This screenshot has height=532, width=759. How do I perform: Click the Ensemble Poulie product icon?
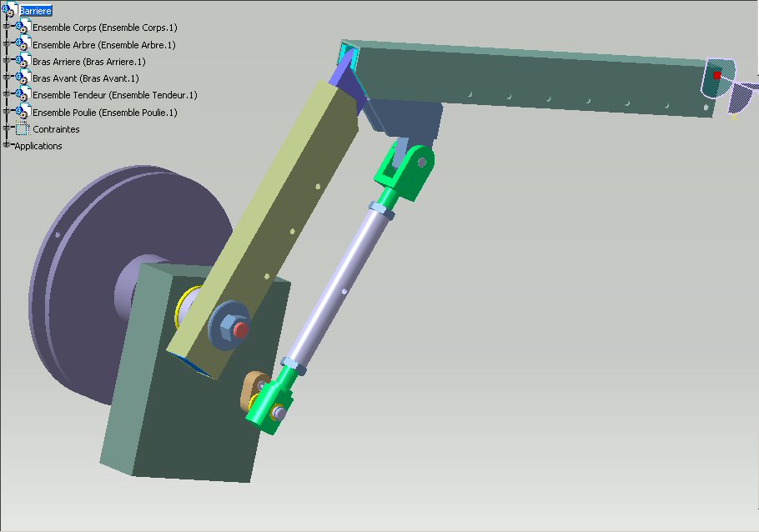(x=23, y=112)
